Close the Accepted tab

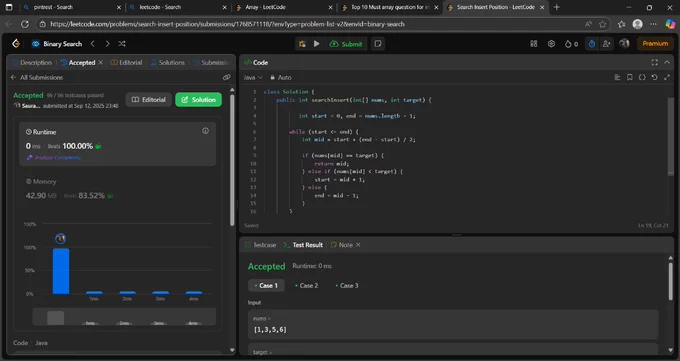101,62
